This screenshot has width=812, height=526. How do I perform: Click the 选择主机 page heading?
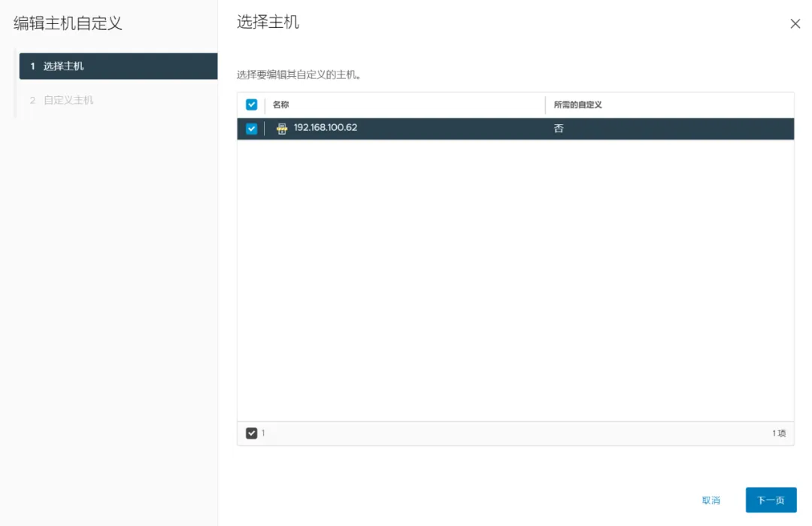click(268, 22)
